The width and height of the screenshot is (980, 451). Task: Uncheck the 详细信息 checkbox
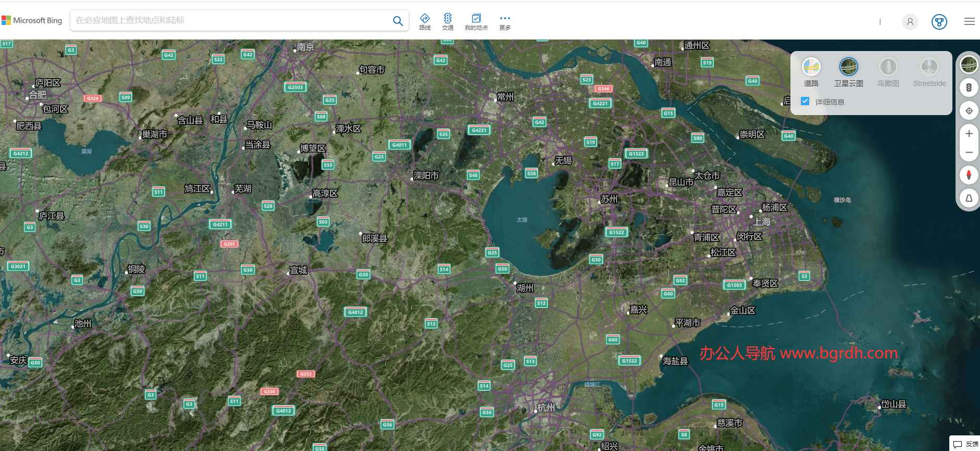805,102
